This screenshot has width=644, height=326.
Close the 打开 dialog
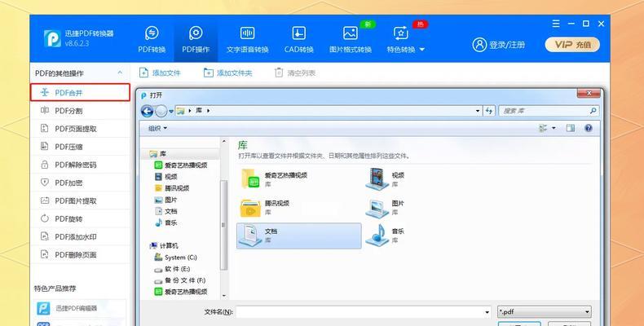(589, 94)
